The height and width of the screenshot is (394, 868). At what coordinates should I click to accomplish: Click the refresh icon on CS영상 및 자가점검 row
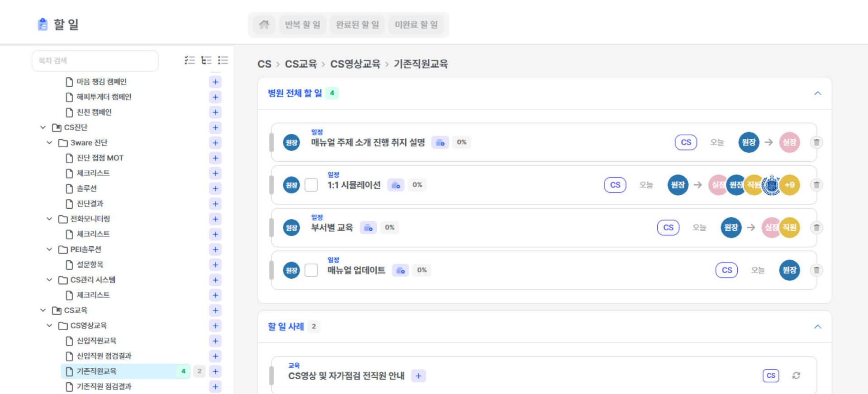[x=796, y=375]
